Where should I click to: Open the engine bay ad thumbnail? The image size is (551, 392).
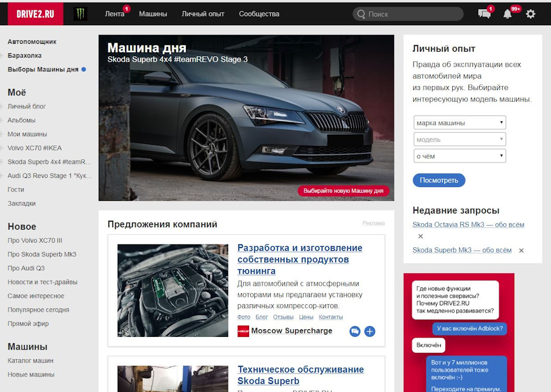pyautogui.click(x=173, y=290)
